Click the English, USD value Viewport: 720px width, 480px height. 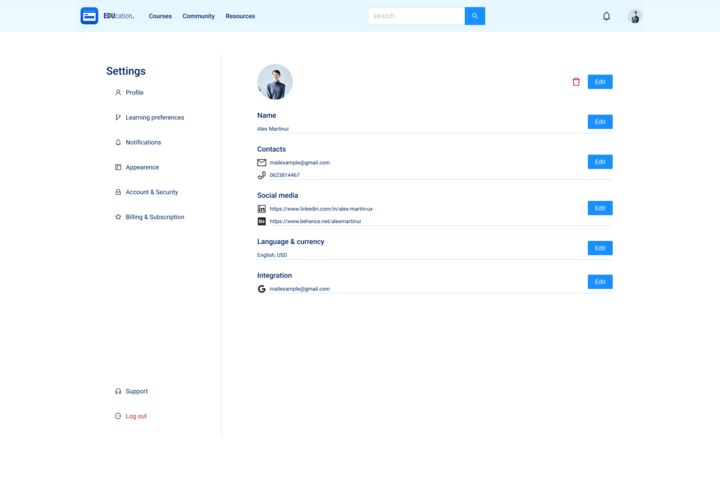[x=272, y=255]
